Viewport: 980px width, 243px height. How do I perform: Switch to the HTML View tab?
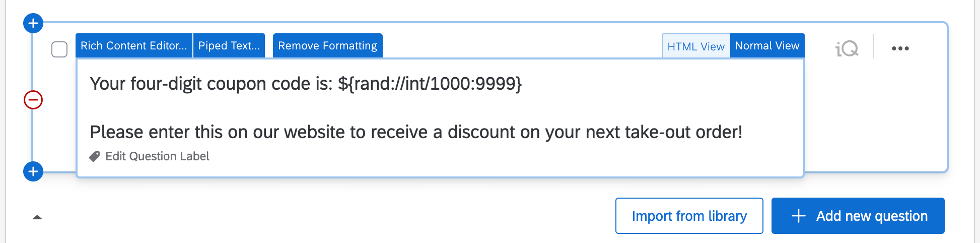tap(695, 46)
